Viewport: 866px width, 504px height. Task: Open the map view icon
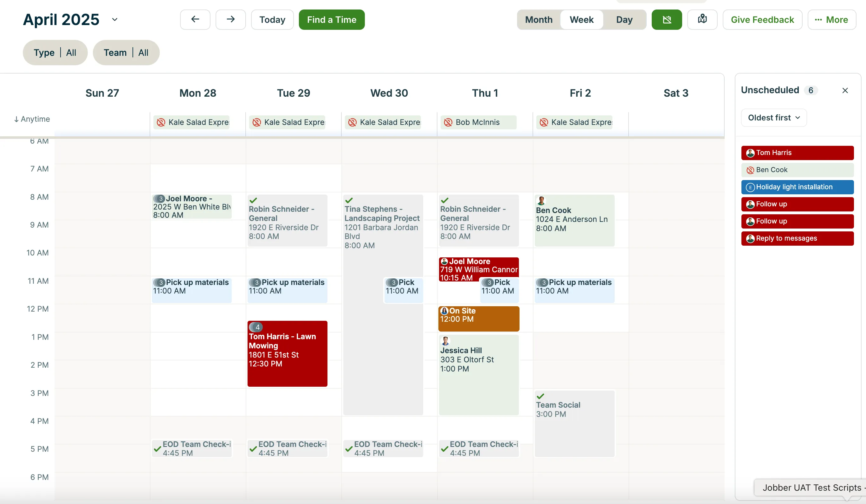pos(702,20)
